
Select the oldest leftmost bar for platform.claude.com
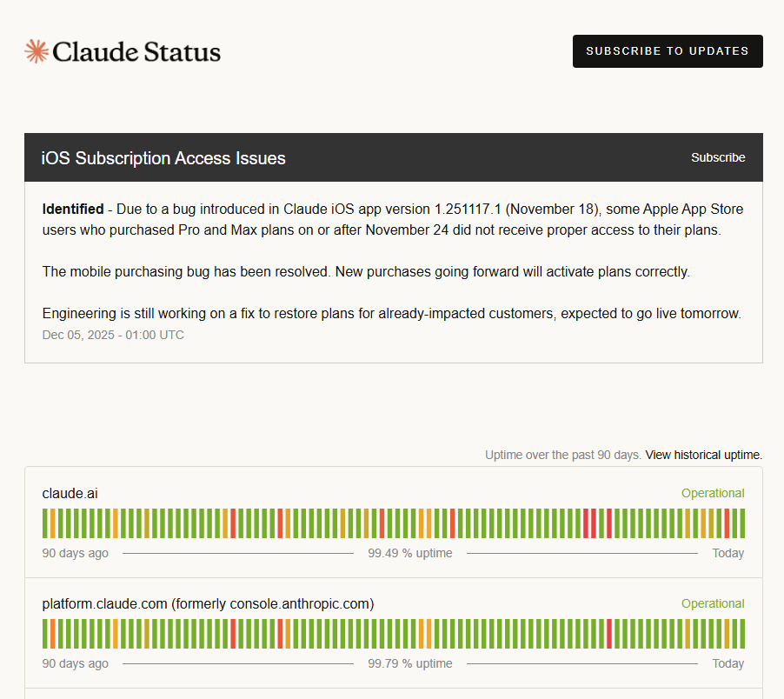point(45,634)
